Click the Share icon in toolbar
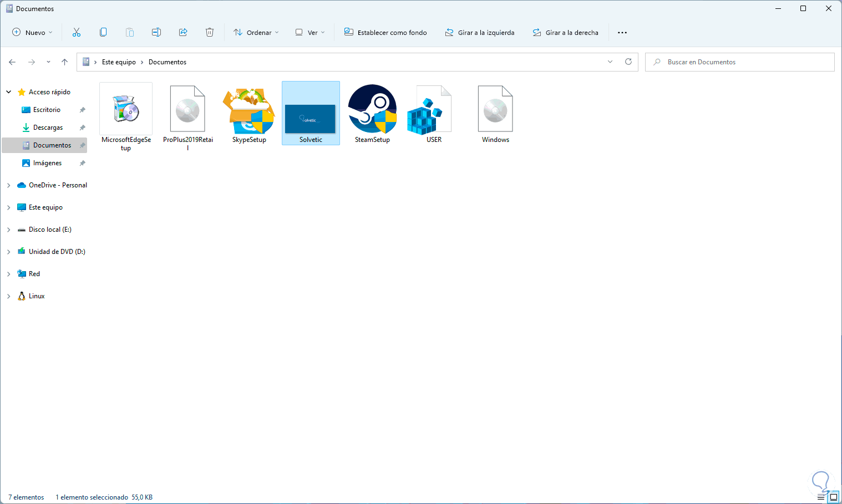 tap(183, 32)
